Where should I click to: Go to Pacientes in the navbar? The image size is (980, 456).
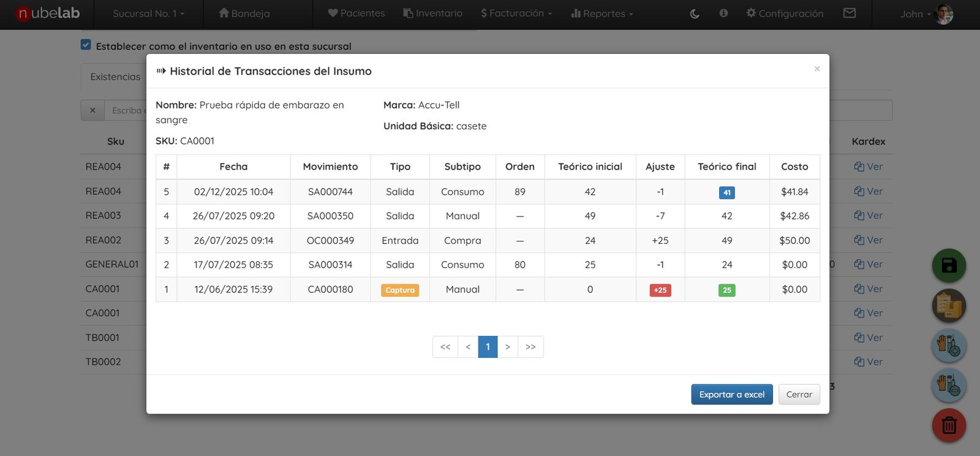[x=356, y=13]
